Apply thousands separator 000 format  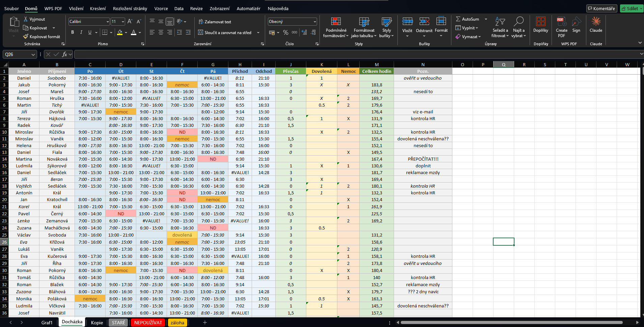295,32
